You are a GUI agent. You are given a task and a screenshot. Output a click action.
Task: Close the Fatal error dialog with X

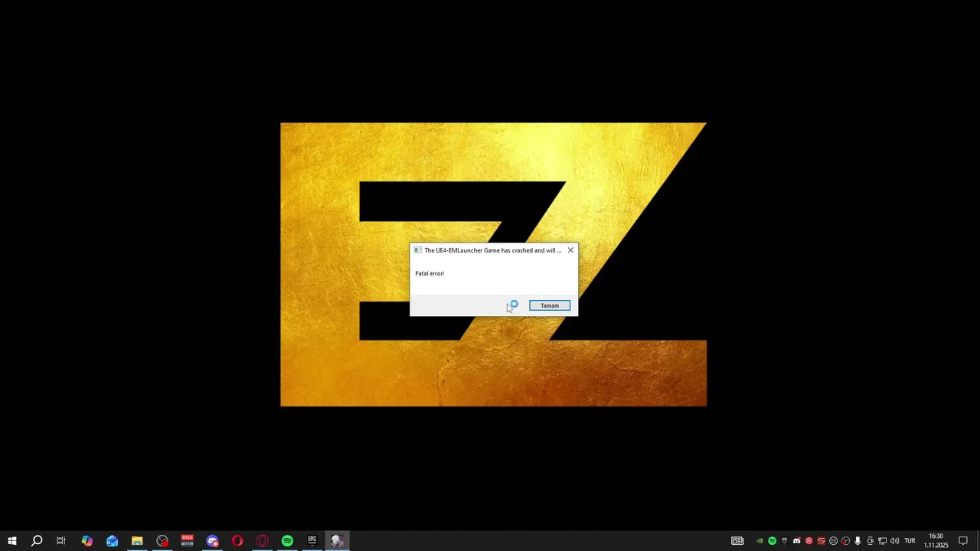[570, 250]
